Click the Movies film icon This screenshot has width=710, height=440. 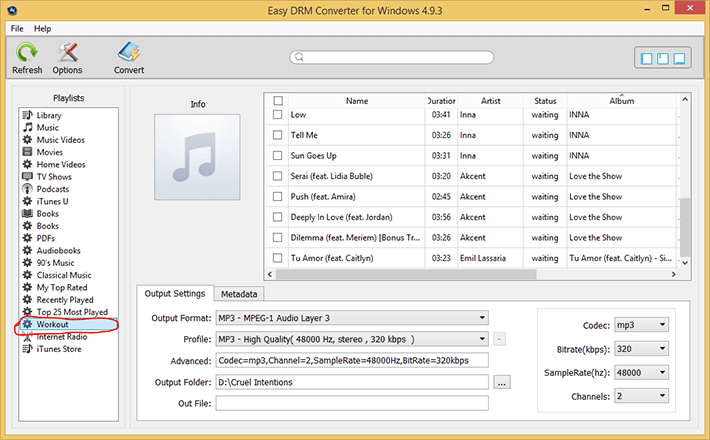28,152
